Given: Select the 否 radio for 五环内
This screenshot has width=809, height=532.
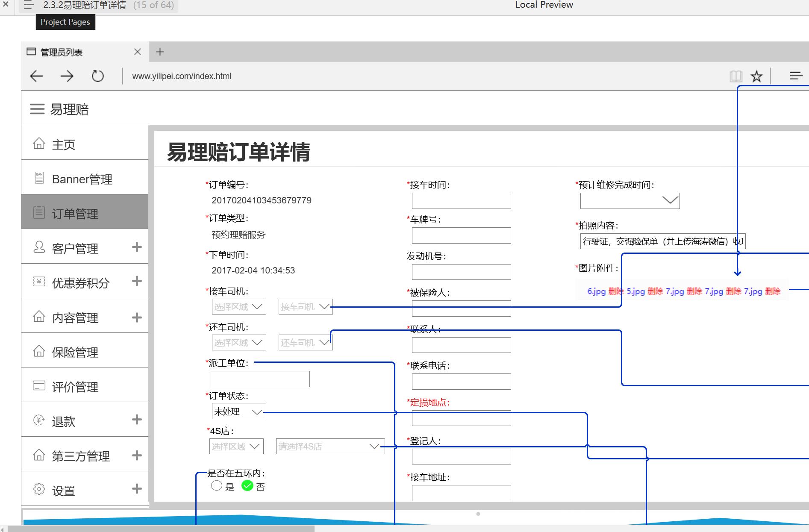Looking at the screenshot, I should 247,486.
